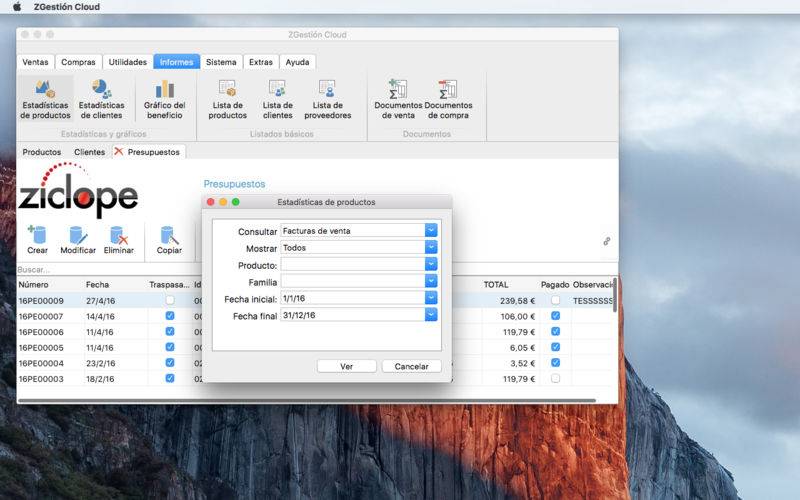Open Documentos de venta report

(x=398, y=99)
